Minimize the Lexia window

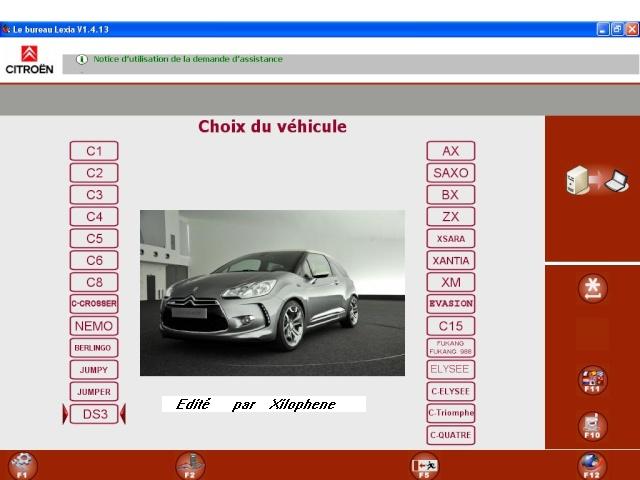click(x=603, y=29)
